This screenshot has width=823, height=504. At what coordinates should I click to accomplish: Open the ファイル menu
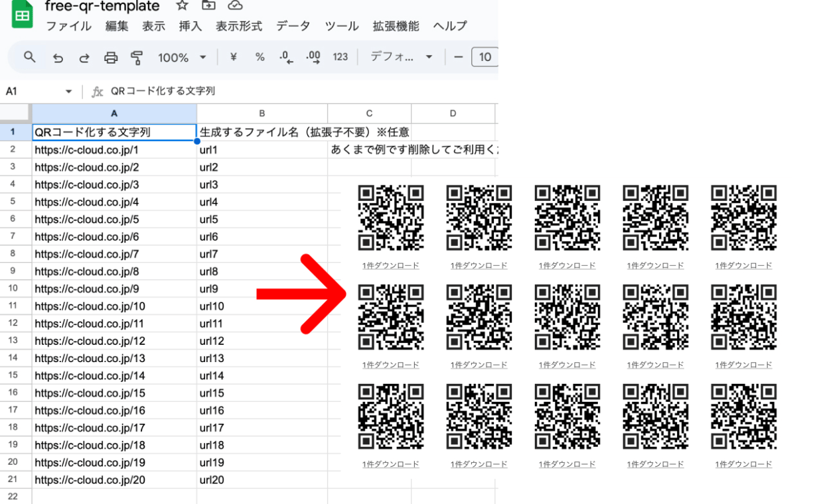pyautogui.click(x=68, y=27)
